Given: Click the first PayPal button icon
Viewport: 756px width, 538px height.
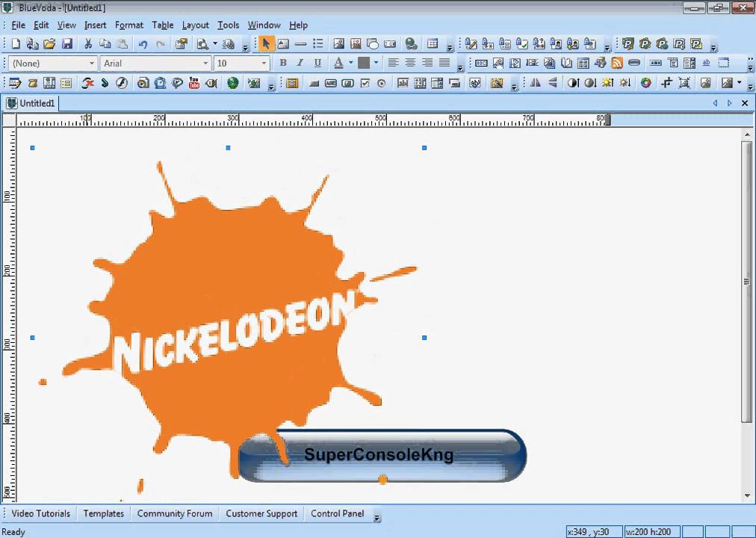Looking at the screenshot, I should click(628, 44).
